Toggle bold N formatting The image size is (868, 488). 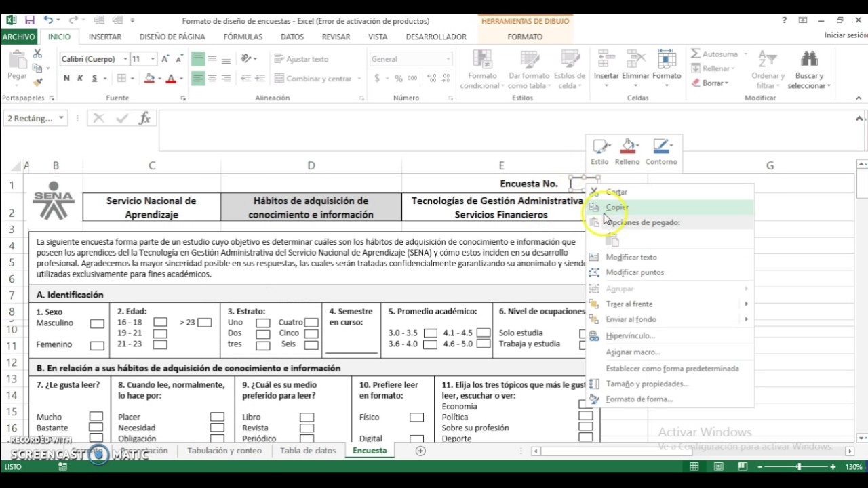[x=66, y=79]
